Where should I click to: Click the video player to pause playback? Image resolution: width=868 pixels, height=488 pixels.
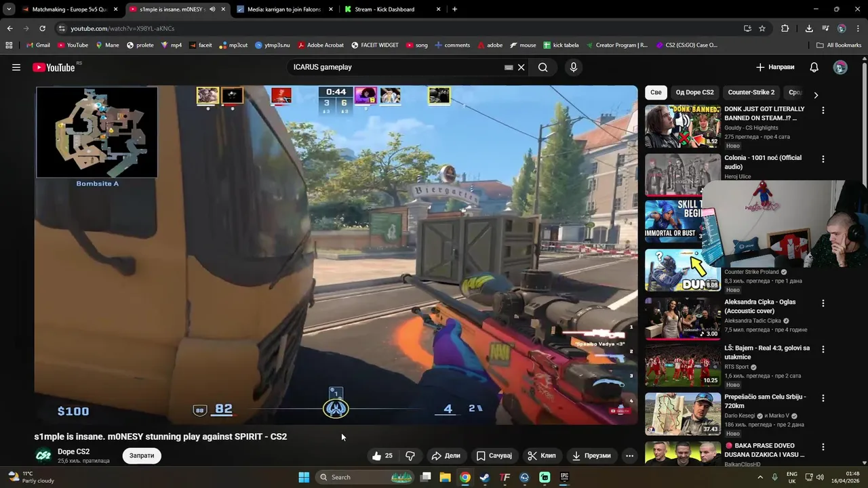tap(336, 255)
